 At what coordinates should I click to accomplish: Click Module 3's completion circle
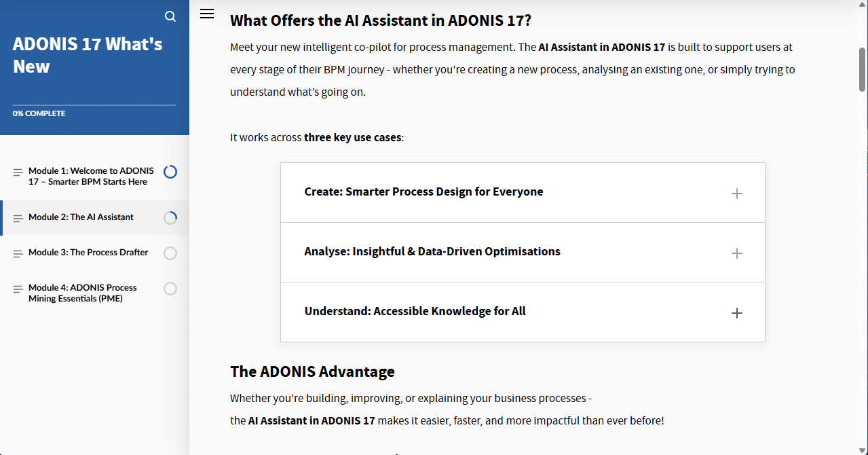point(170,253)
